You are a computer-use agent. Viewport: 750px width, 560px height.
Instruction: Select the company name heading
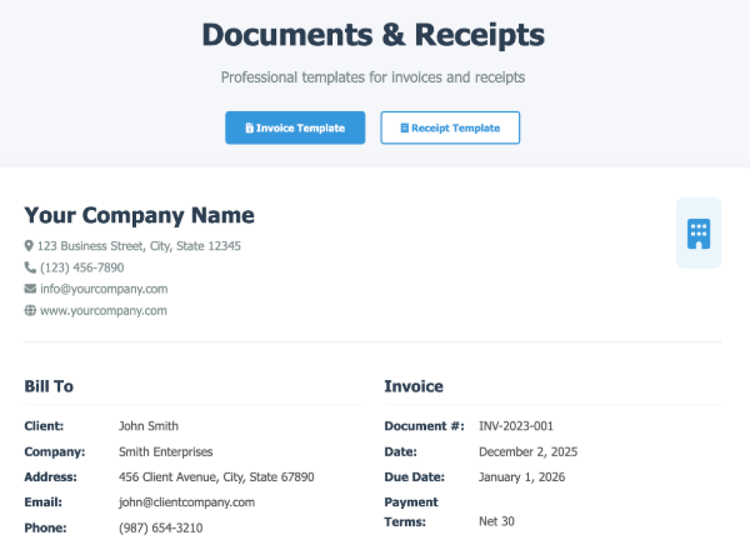coord(139,214)
